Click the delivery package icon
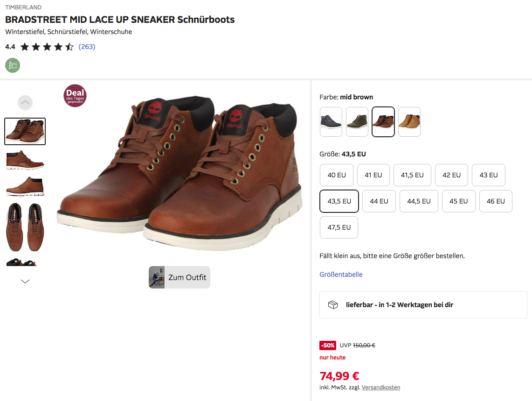Screen dimensions: 532x401 [x=333, y=305]
